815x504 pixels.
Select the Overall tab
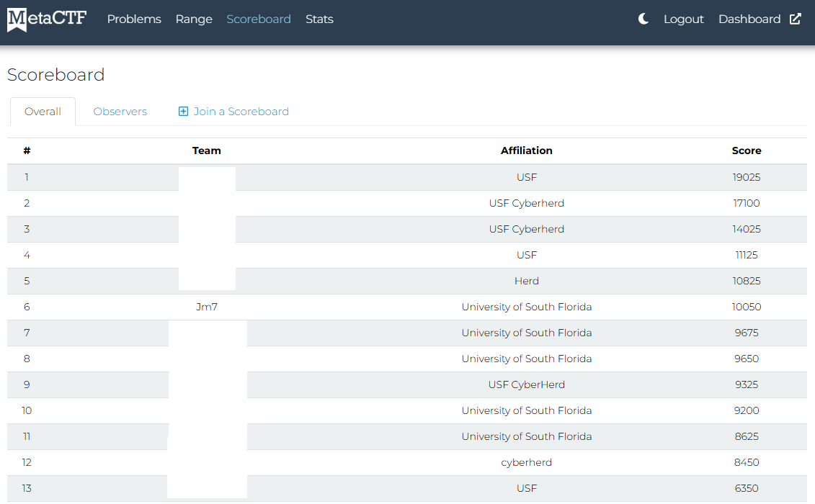coord(43,111)
